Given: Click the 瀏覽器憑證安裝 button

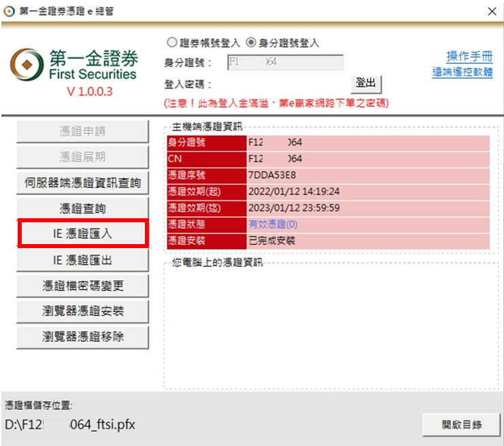Looking at the screenshot, I should point(82,311).
